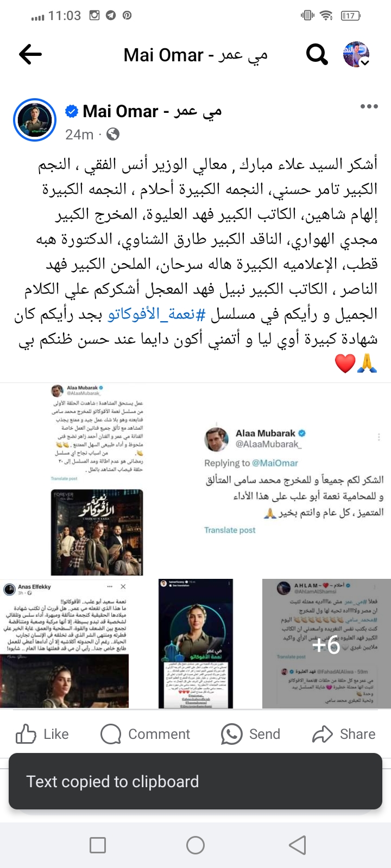
Task: Open profile switcher avatar at top right
Action: click(356, 54)
